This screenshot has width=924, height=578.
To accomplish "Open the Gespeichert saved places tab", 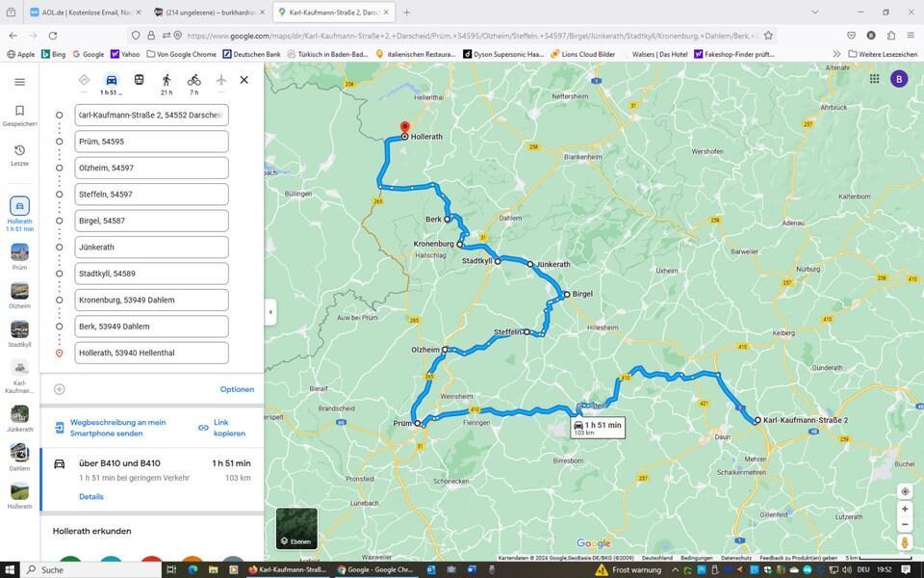I will point(19,116).
